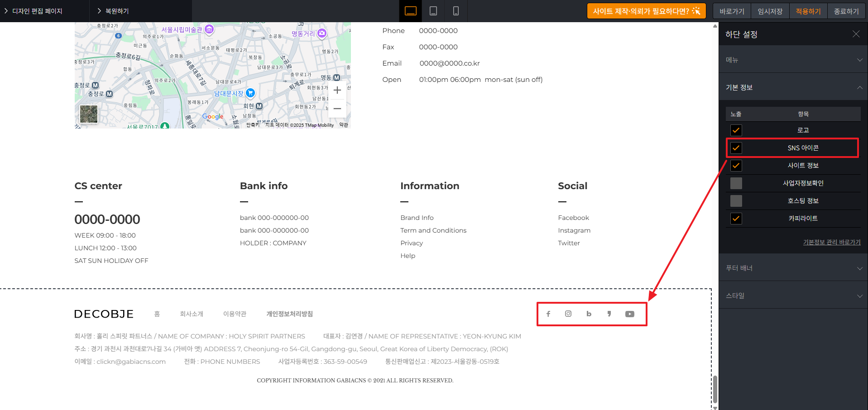Image resolution: width=868 pixels, height=410 pixels.
Task: Enable the 사업자정보확인 checkbox
Action: pyautogui.click(x=736, y=183)
